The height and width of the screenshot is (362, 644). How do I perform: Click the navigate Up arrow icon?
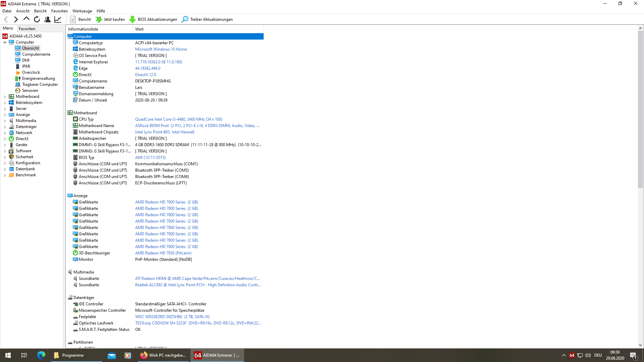coord(26,19)
